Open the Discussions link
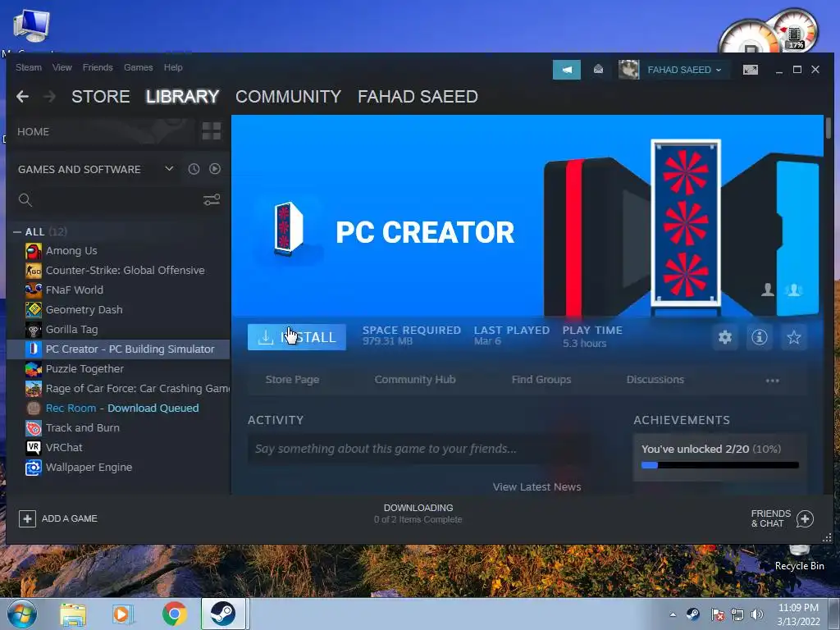Viewport: 840px width, 630px height. pos(655,380)
